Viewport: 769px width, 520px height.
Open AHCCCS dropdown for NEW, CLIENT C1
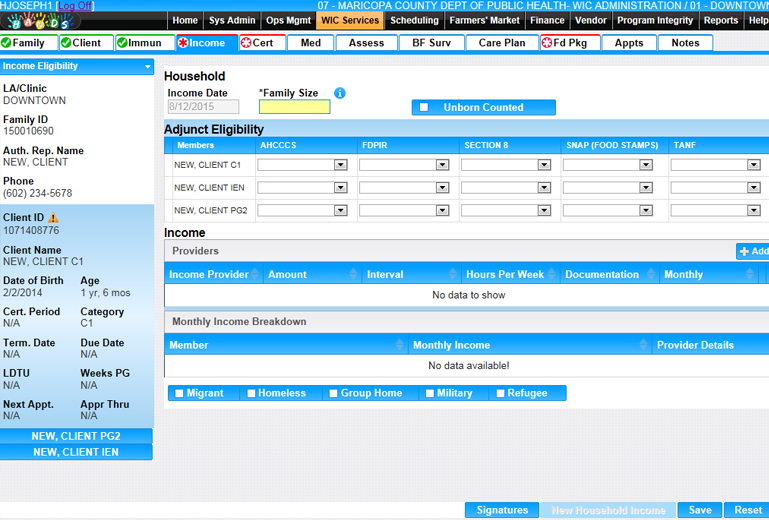click(340, 165)
